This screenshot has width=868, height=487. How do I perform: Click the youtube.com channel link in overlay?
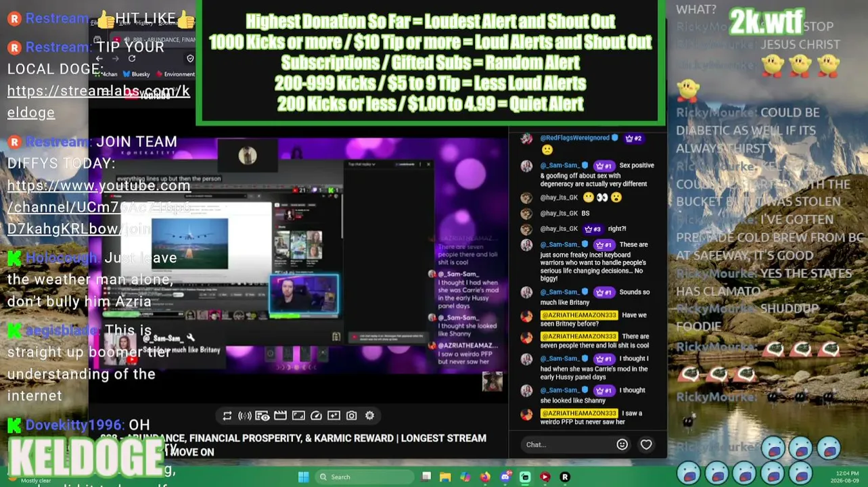(99, 207)
